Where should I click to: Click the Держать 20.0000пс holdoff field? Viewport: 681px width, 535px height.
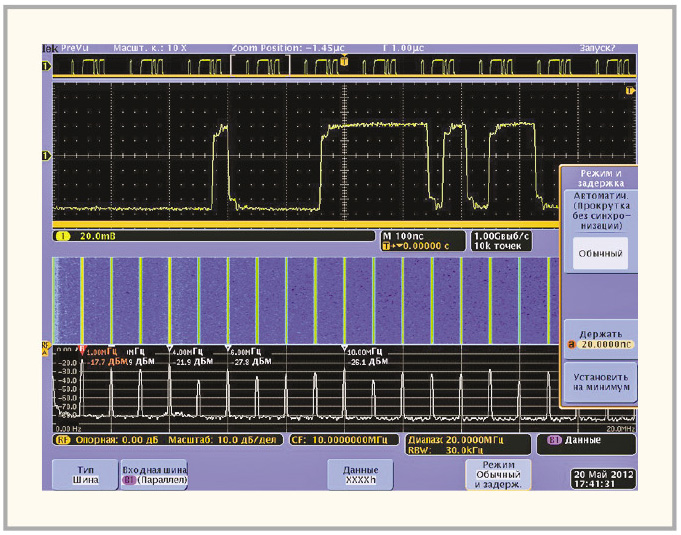(x=600, y=336)
